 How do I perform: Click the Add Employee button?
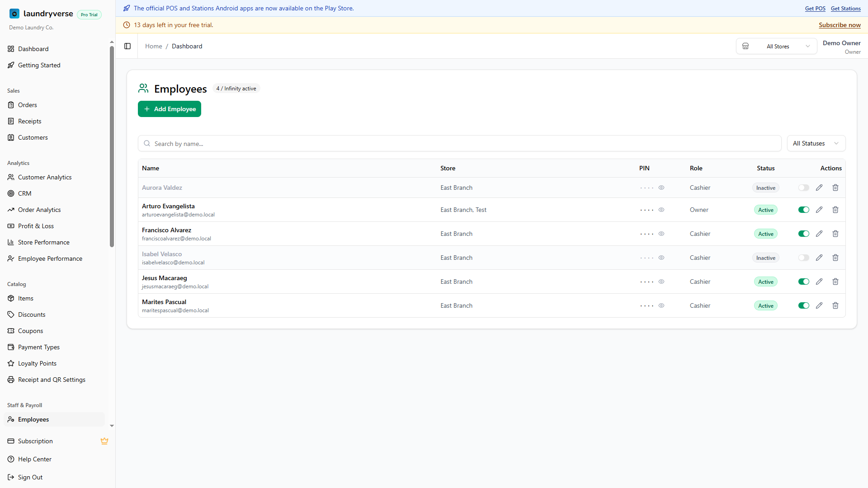pos(170,109)
